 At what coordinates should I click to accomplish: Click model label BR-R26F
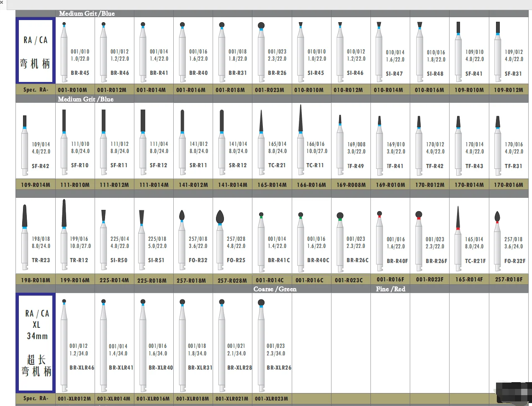tap(437, 261)
